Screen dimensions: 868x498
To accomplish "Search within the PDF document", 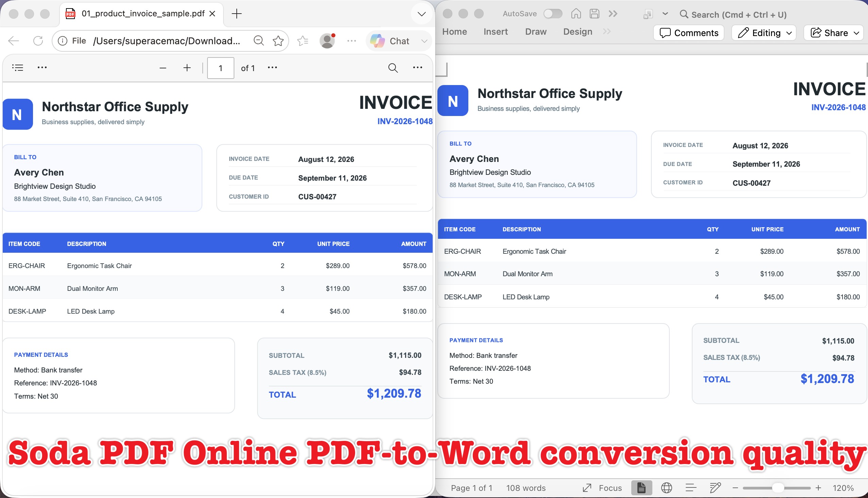I will click(x=393, y=68).
